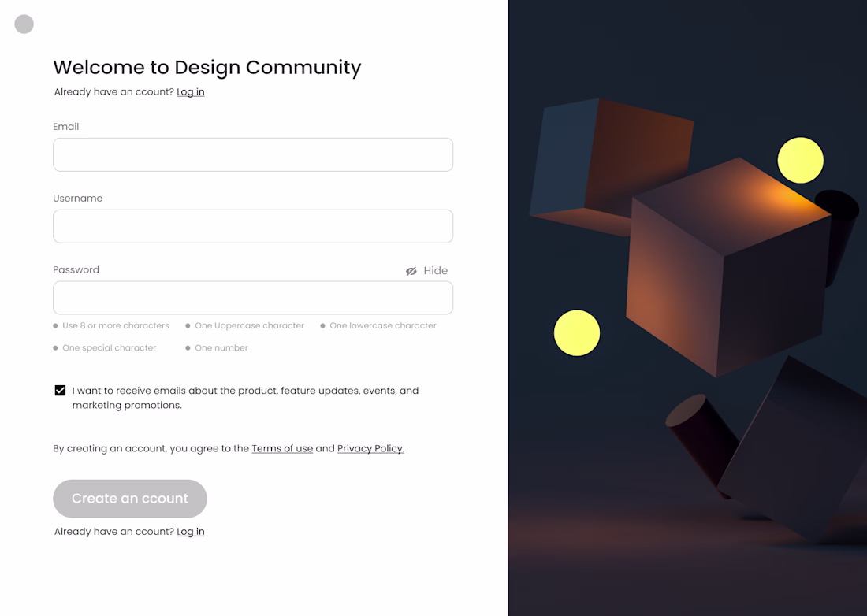Click the large orange-lit cube in the illustration
The width and height of the screenshot is (867, 616).
727,267
